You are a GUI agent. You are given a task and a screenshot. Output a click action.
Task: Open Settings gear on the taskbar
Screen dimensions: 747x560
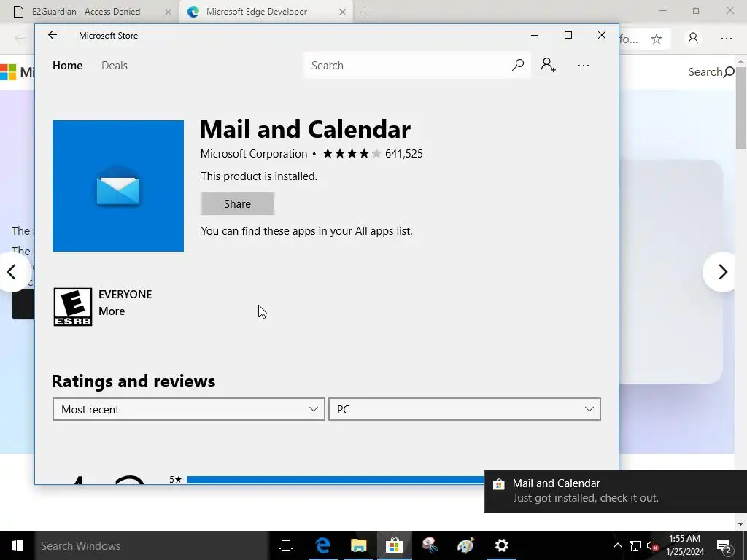(x=501, y=545)
